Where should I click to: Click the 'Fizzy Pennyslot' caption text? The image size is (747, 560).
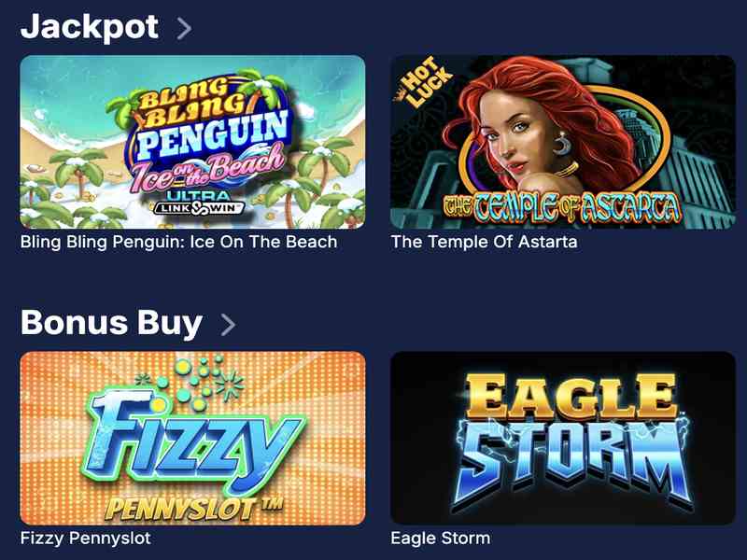point(86,539)
